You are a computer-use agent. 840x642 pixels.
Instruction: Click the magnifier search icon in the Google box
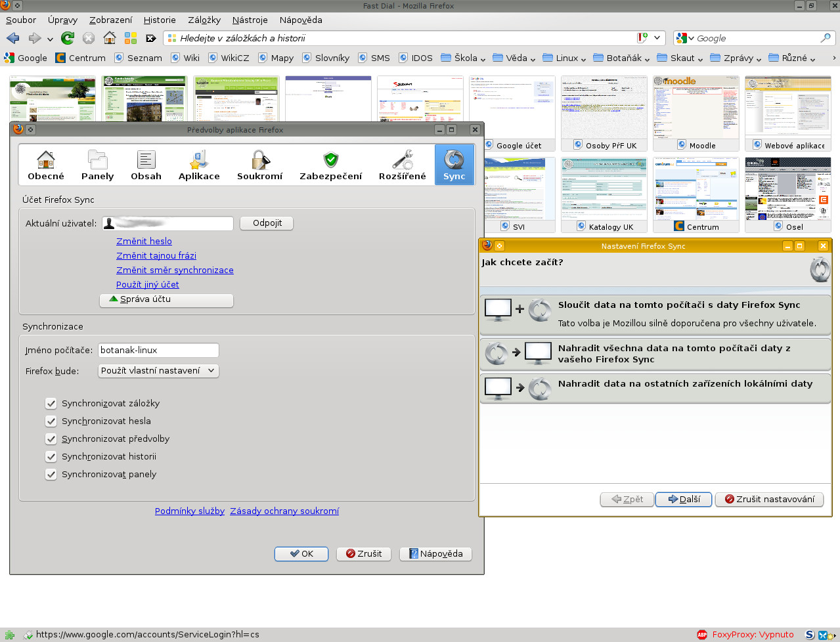[826, 38]
